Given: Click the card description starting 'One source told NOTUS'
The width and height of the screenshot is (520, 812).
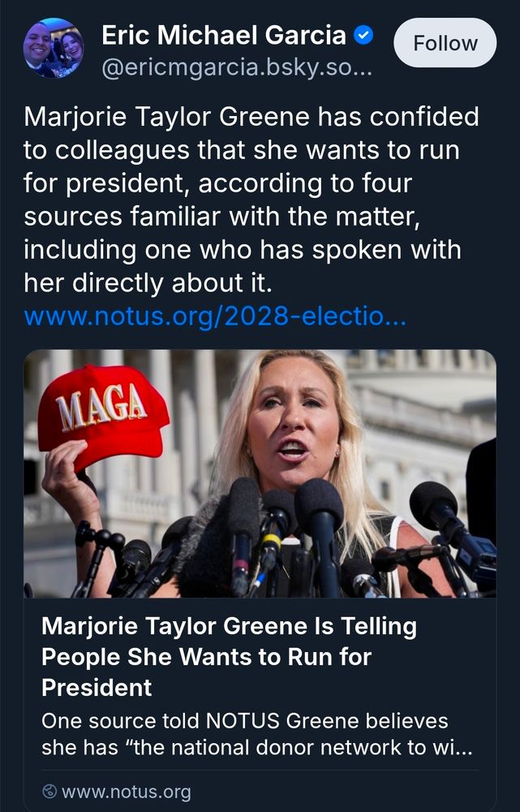Looking at the screenshot, I should pyautogui.click(x=243, y=718).
